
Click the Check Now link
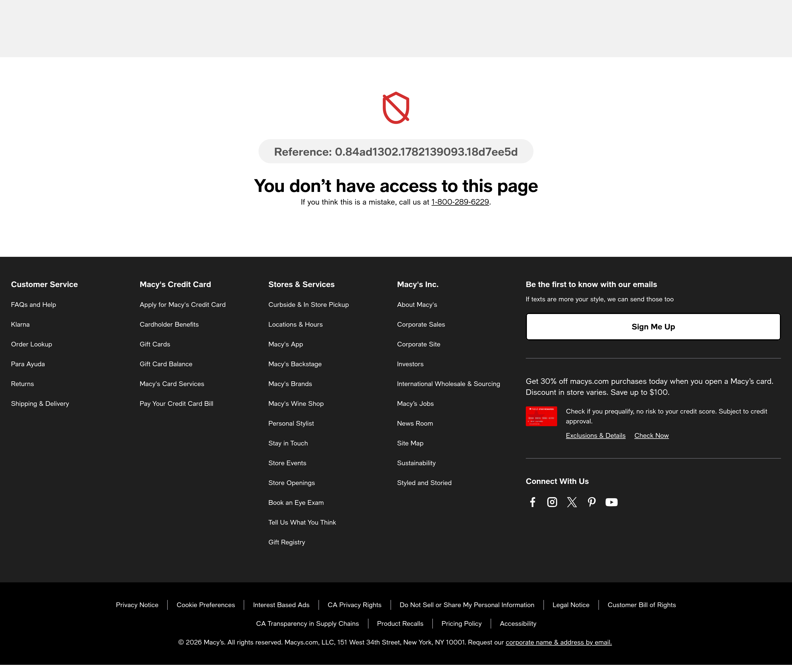click(651, 436)
